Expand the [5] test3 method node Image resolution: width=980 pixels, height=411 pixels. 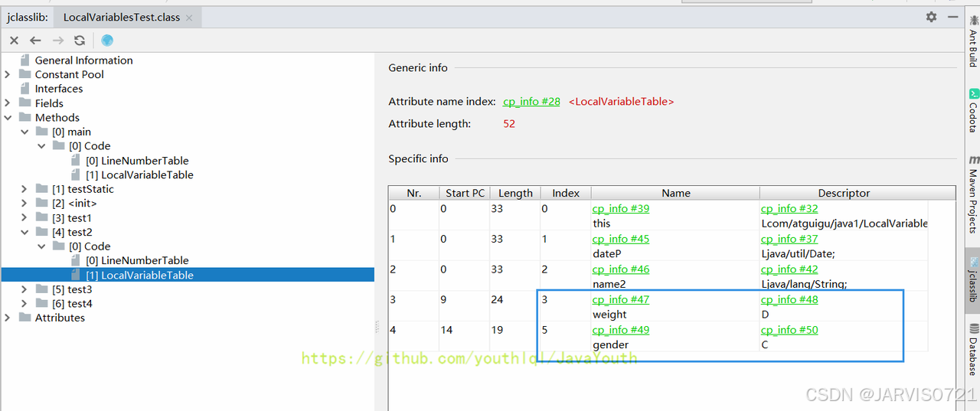(x=24, y=289)
